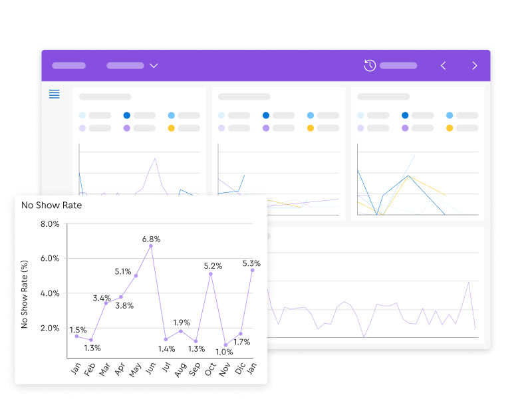The width and height of the screenshot is (532, 399).
Task: Click the 'Sep' x-axis month label
Action: [195, 370]
